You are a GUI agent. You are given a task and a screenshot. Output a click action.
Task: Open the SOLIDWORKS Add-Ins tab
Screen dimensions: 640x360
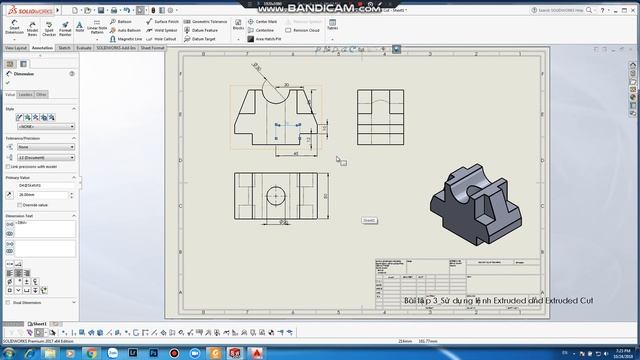point(116,48)
